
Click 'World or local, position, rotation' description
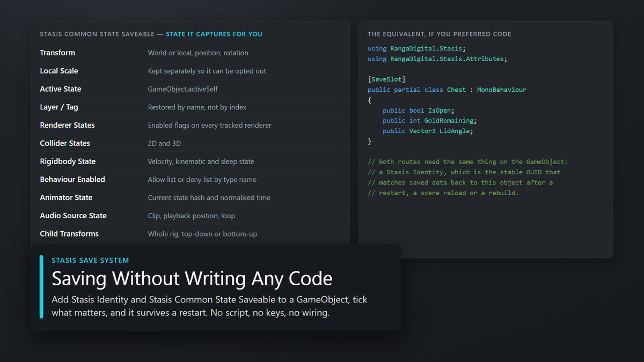click(x=198, y=53)
